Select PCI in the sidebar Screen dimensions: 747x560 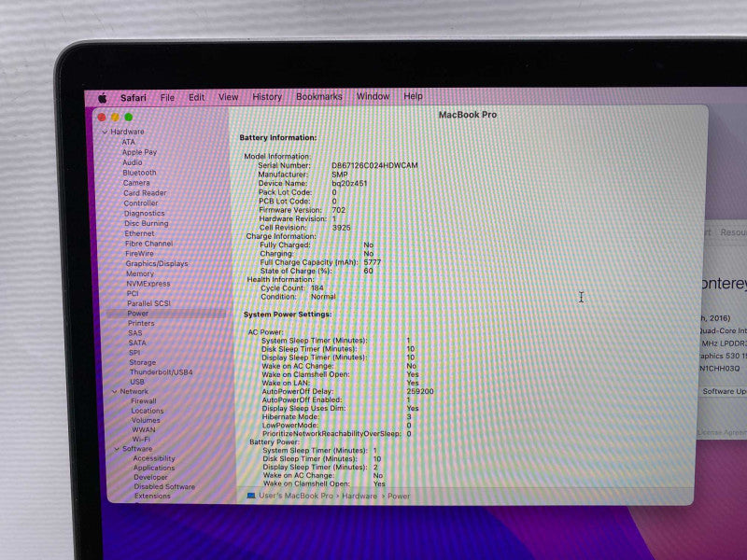pos(133,293)
